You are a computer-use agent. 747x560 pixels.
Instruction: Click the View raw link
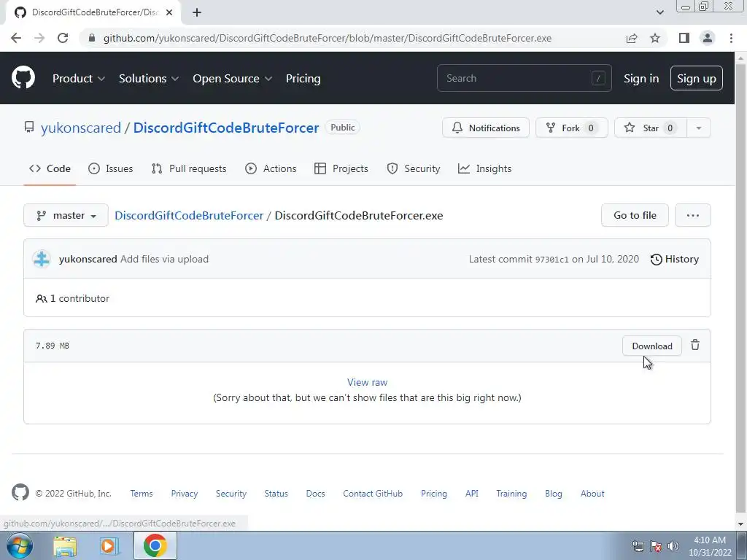click(x=368, y=382)
